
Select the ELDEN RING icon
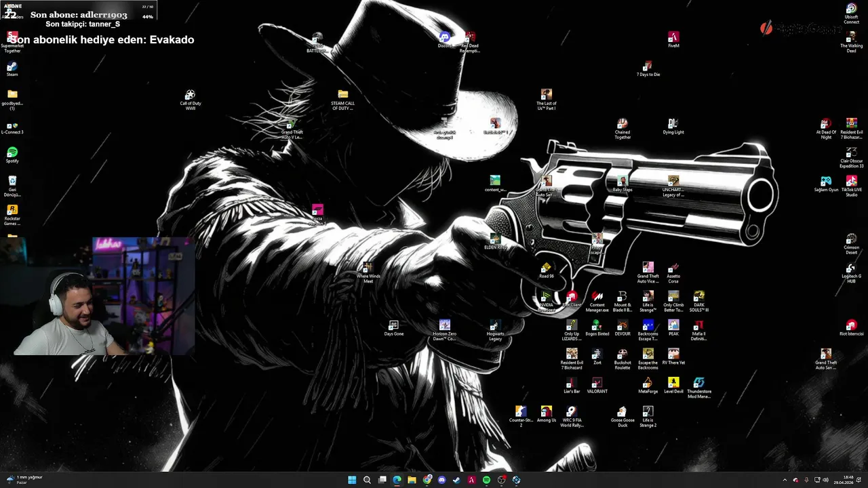(x=495, y=241)
